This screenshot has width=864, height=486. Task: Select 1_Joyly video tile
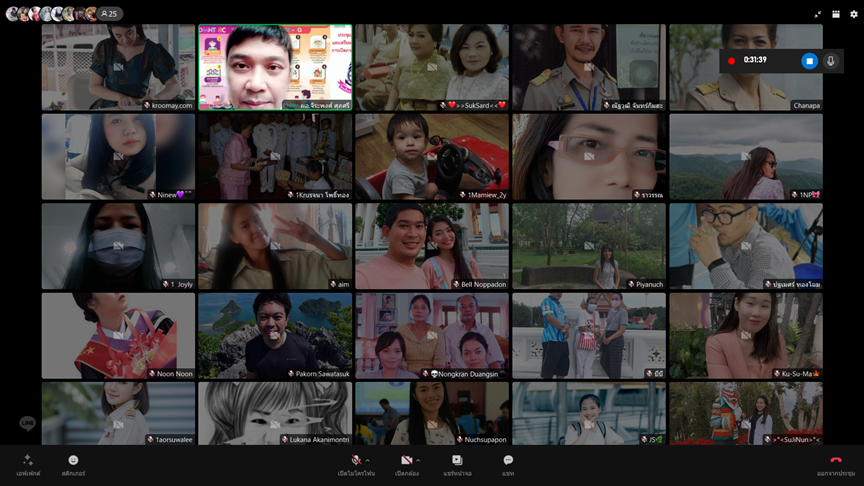118,246
